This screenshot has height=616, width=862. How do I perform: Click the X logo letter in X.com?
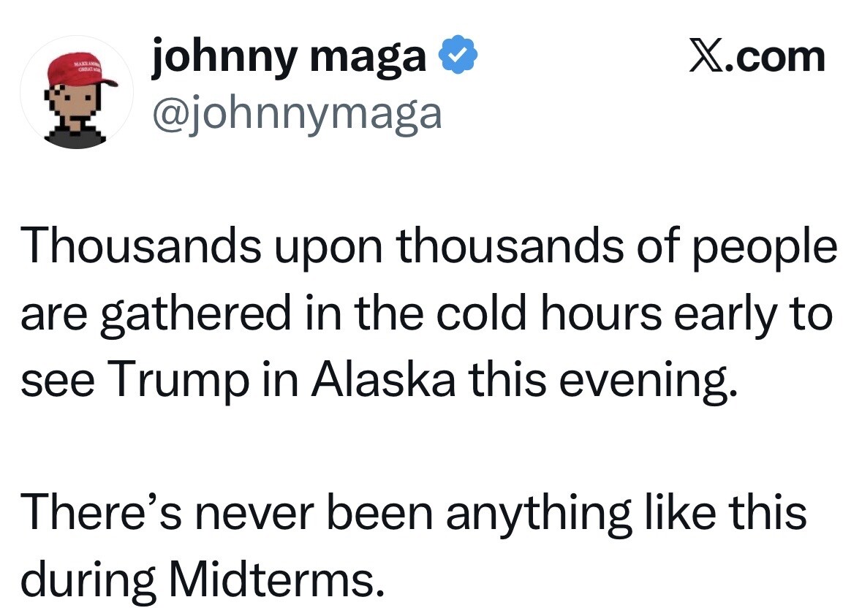(707, 58)
